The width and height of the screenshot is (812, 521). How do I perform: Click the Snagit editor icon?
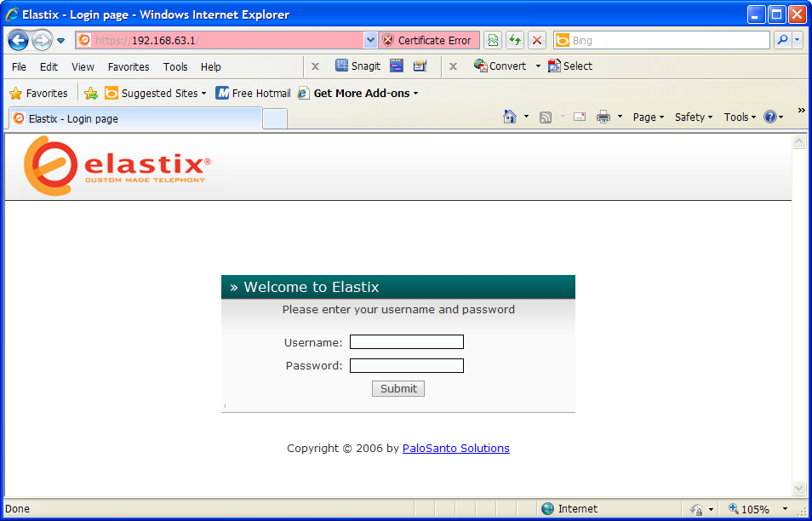point(420,66)
